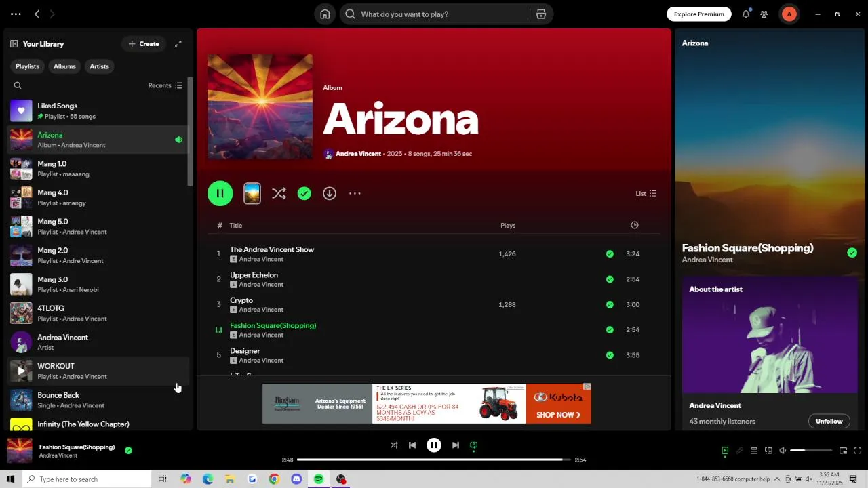The image size is (868, 488).
Task: Pause the album with the green button
Action: tap(220, 194)
